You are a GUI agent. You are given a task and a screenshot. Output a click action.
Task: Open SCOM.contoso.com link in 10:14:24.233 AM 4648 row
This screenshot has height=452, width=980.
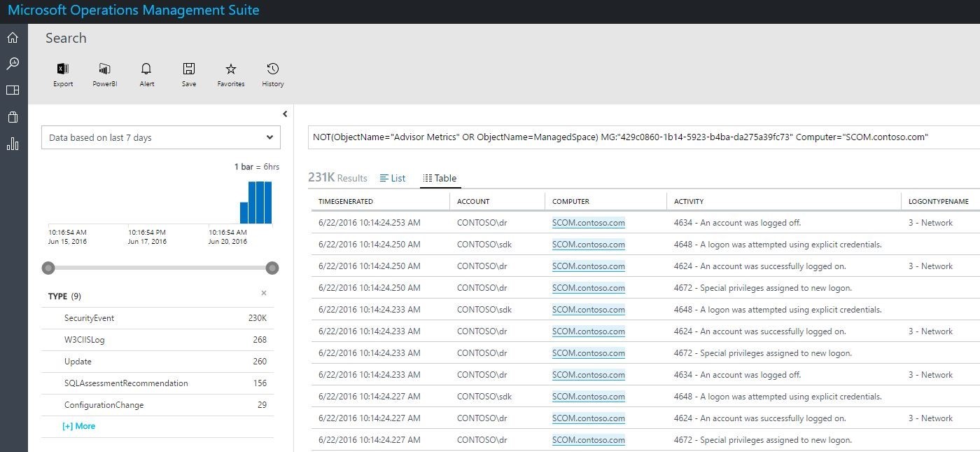point(589,310)
